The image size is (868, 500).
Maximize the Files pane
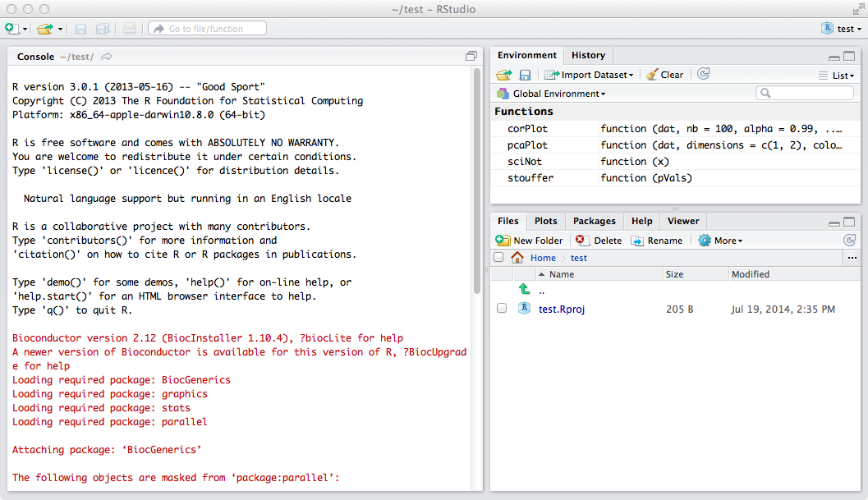[849, 222]
